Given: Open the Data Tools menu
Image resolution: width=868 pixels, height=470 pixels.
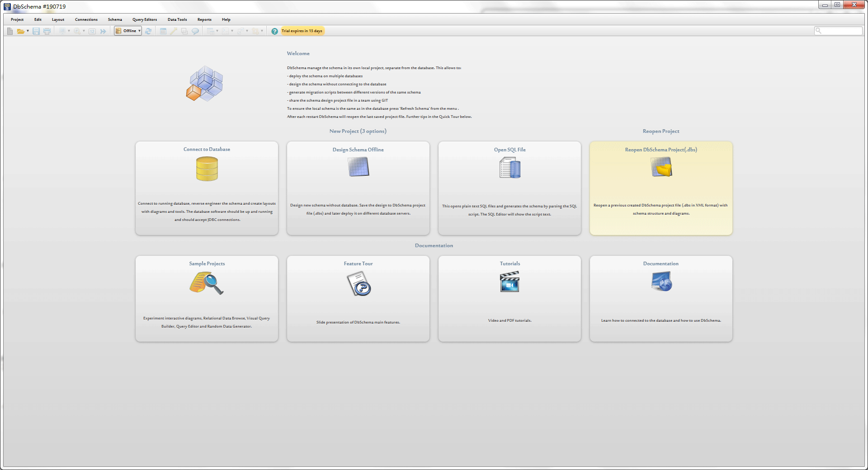Looking at the screenshot, I should click(177, 19).
